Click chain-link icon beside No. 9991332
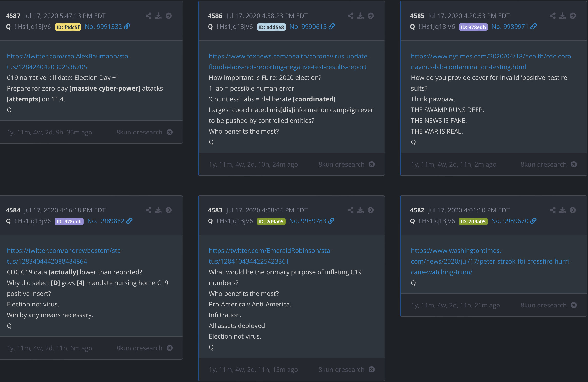This screenshot has height=382, width=588. point(127,26)
